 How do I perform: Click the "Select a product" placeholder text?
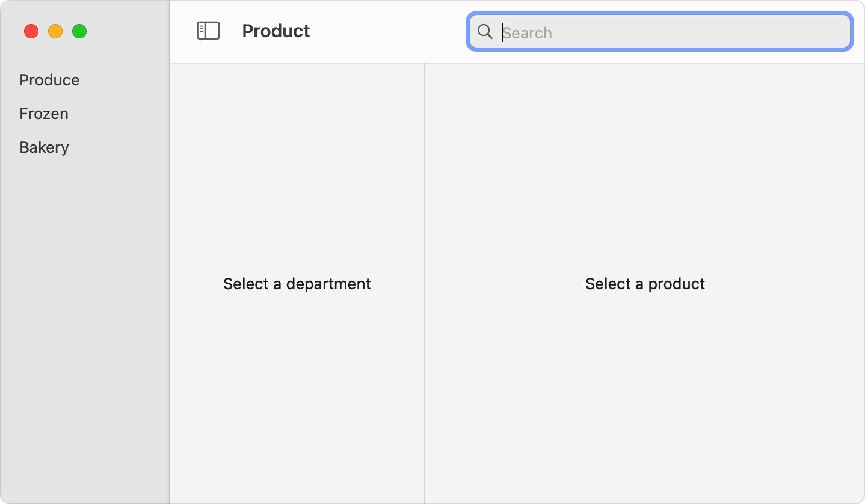(x=645, y=284)
